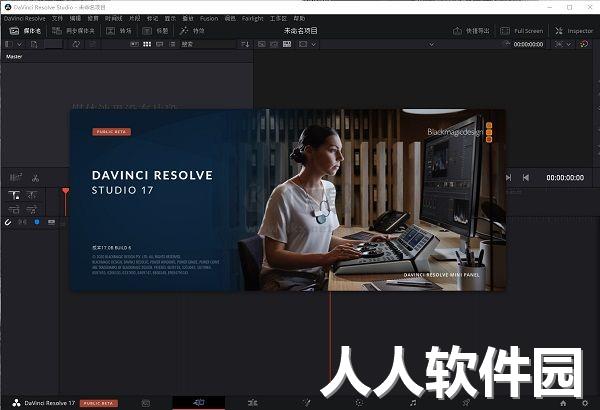
Task: Open the timeline name dropdown above viewer
Action: [431, 44]
